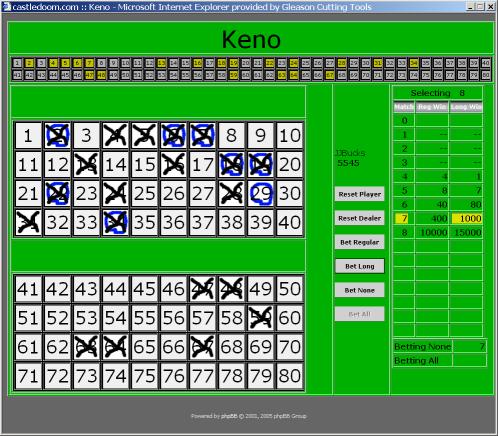The height and width of the screenshot is (436, 498).
Task: Click the Betting All label
Action: (x=416, y=361)
